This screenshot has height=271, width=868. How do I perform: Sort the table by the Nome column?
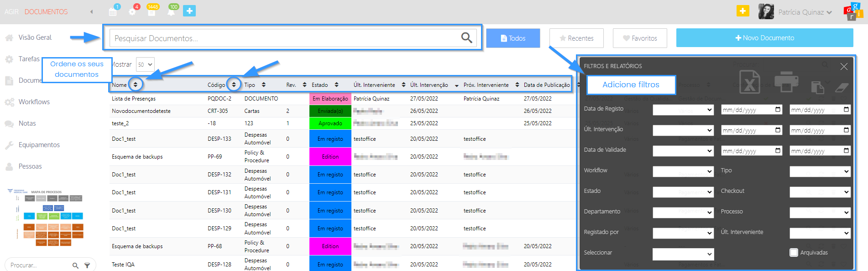click(135, 85)
